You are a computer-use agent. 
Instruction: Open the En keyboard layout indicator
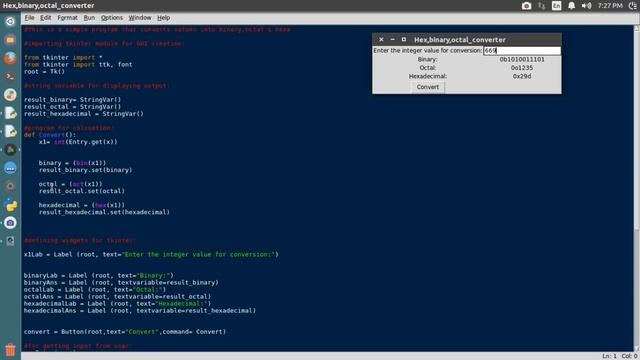click(556, 6)
